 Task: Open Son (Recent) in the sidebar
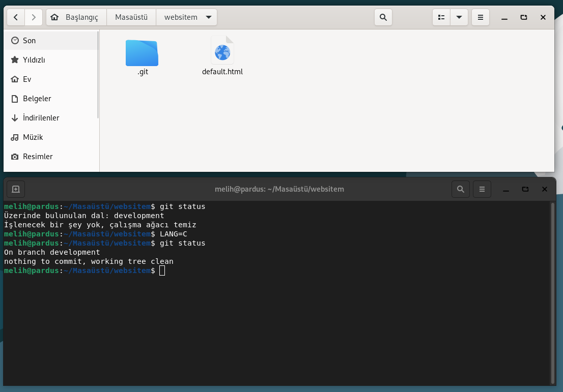51,41
